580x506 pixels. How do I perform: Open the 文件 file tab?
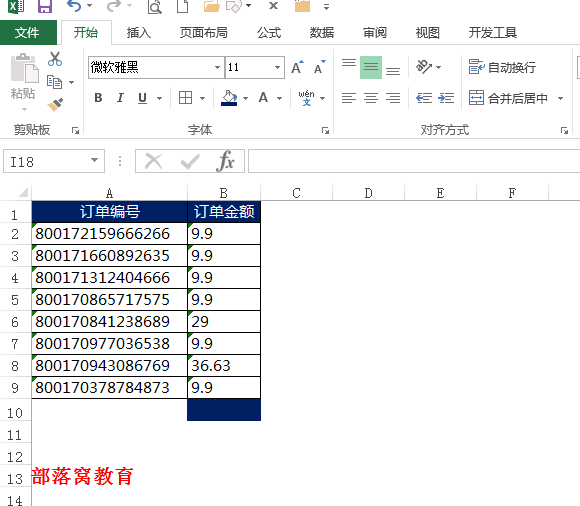pyautogui.click(x=27, y=33)
